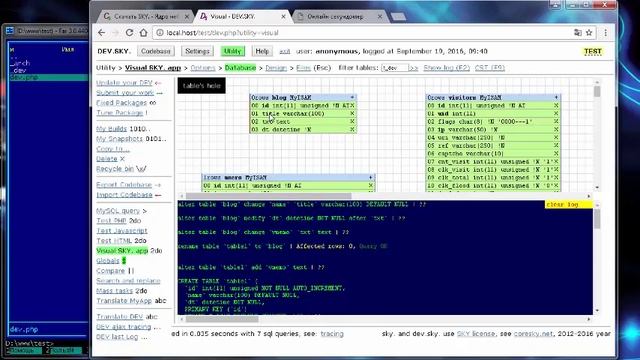Delete the blog 'title varchar(100)' column via X
Viewport: 640px width, 360px height.
pyautogui.click(x=352, y=113)
